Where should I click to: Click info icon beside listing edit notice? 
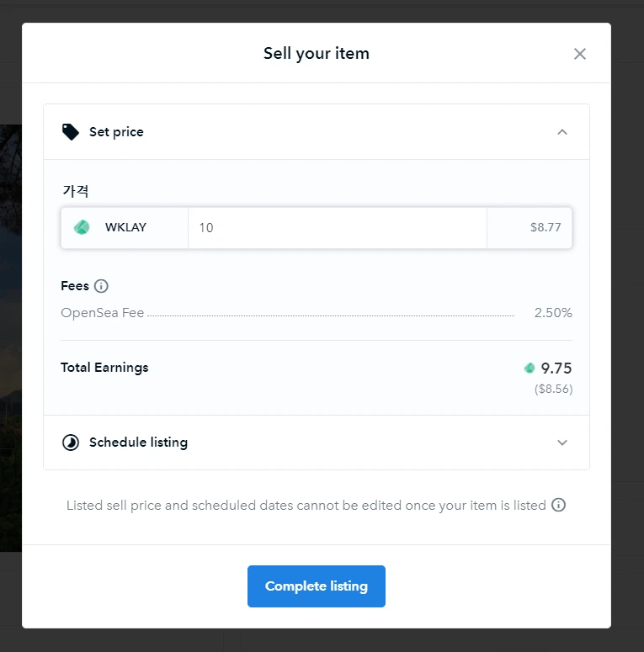point(558,506)
